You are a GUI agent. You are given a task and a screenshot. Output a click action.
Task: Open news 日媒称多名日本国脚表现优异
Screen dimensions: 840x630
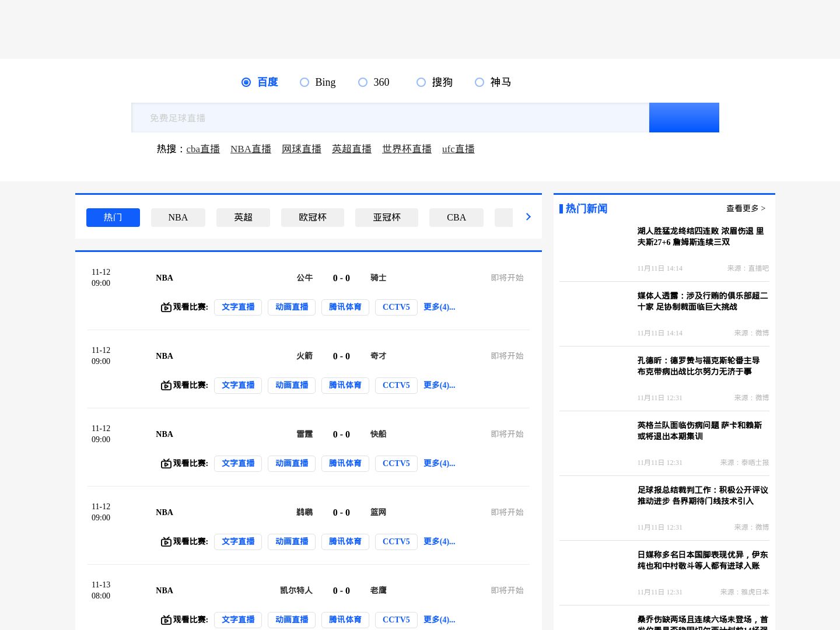pyautogui.click(x=702, y=560)
